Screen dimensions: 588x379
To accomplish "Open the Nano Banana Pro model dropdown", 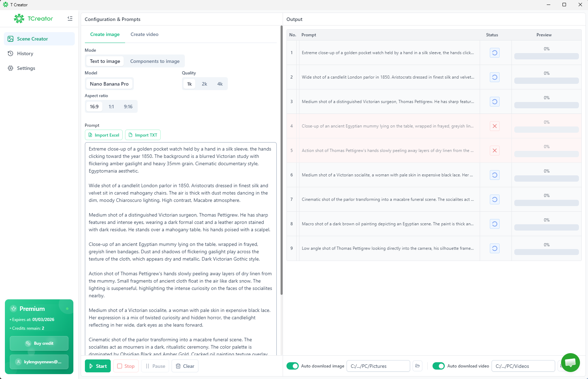I will tap(109, 84).
